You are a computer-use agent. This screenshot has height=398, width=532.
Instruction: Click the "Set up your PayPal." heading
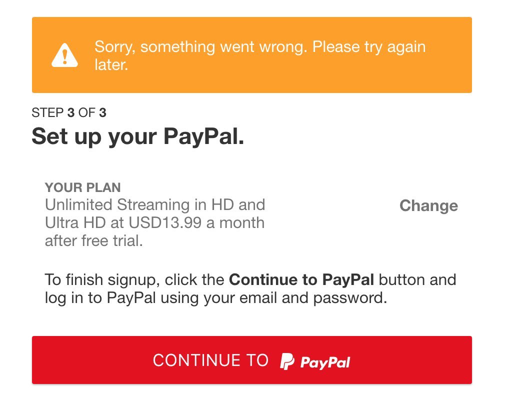[138, 136]
